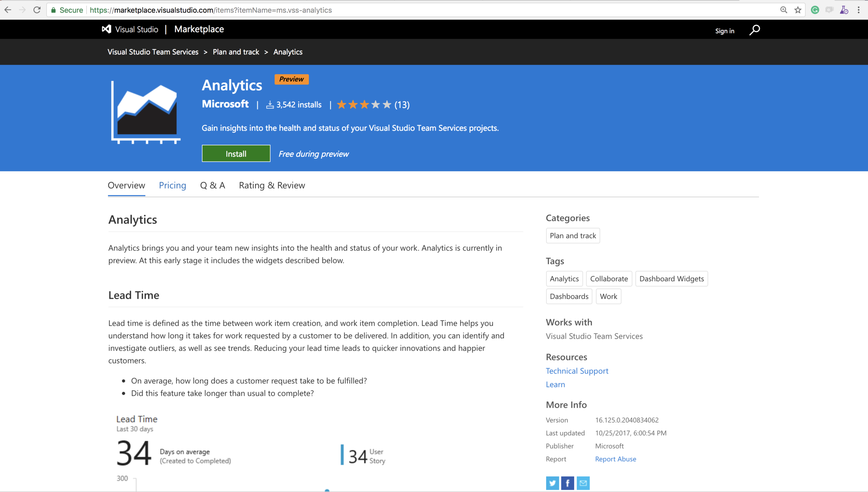The height and width of the screenshot is (492, 868).
Task: Open Chrome three-dot menu
Action: tap(859, 10)
